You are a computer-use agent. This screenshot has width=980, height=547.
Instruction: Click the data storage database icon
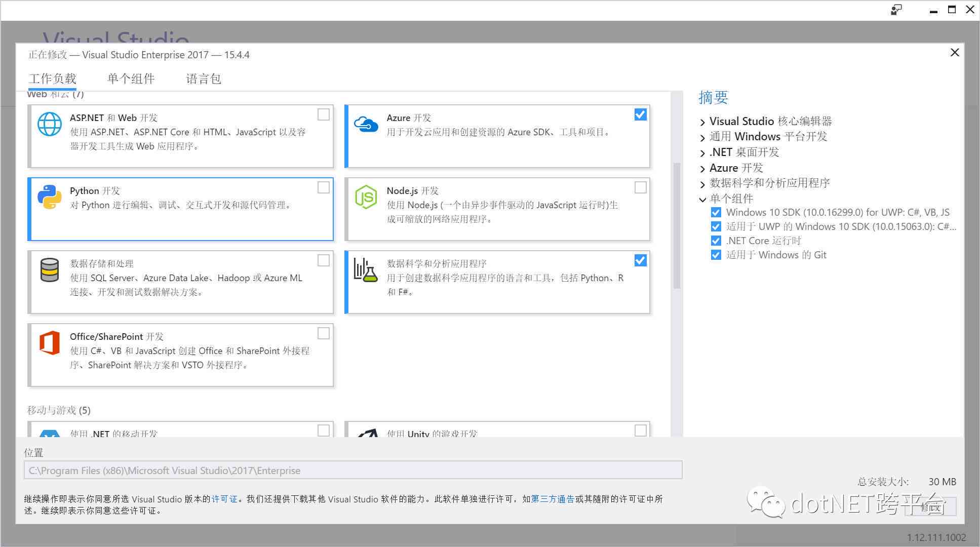50,270
